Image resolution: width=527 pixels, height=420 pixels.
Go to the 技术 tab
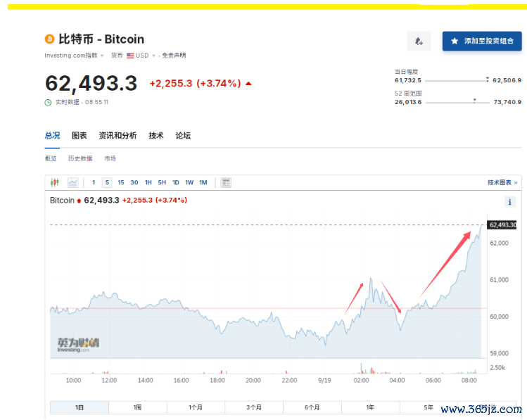156,135
